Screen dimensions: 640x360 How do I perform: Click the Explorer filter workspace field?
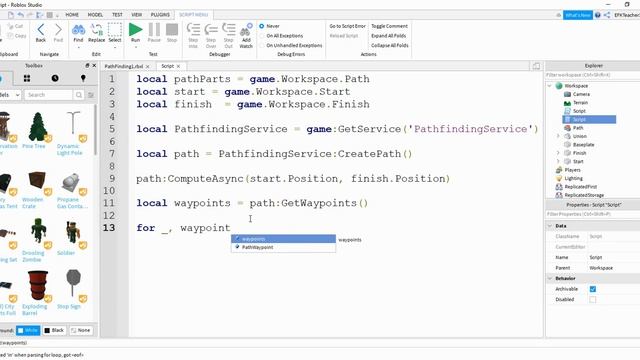pyautogui.click(x=593, y=75)
